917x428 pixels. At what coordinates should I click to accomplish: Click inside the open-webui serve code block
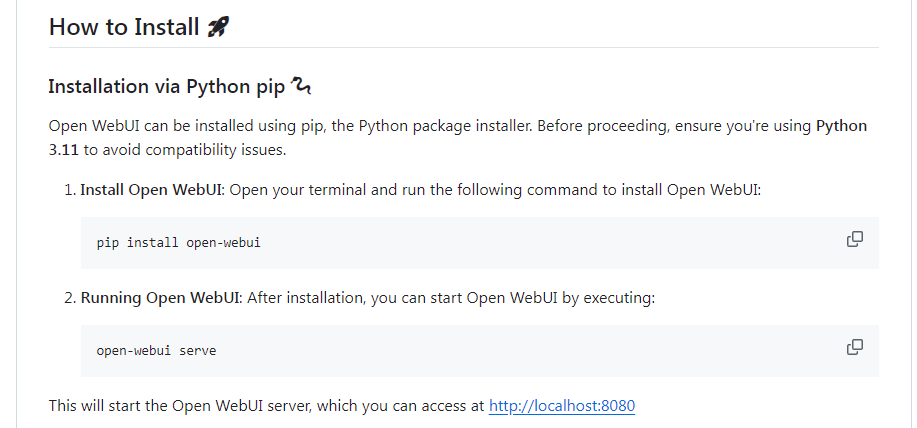pos(450,350)
